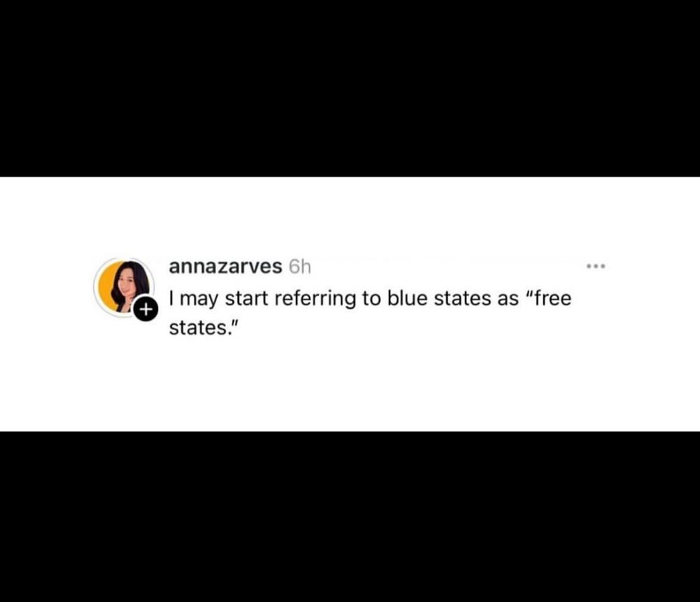This screenshot has width=700, height=602.
Task: Click the black letterbox area above post
Action: click(x=350, y=88)
